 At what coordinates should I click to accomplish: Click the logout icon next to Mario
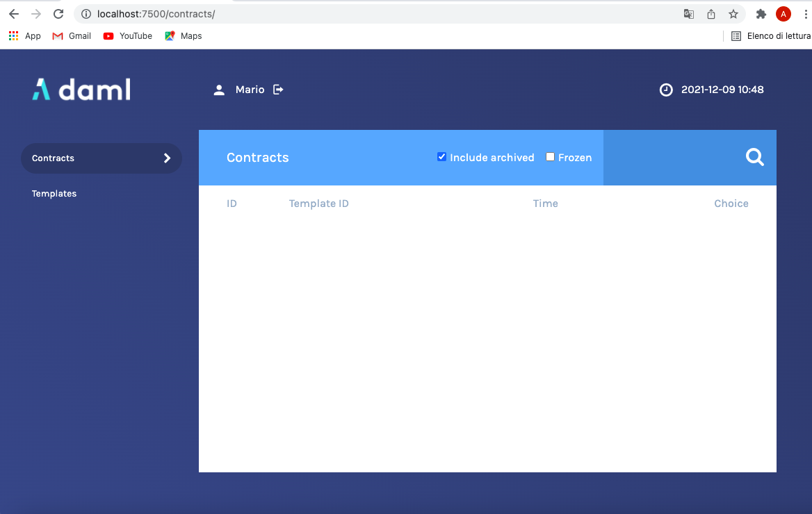(x=278, y=90)
